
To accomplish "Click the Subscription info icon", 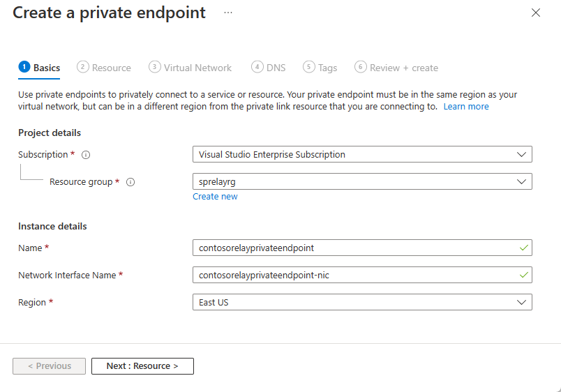I will [86, 155].
